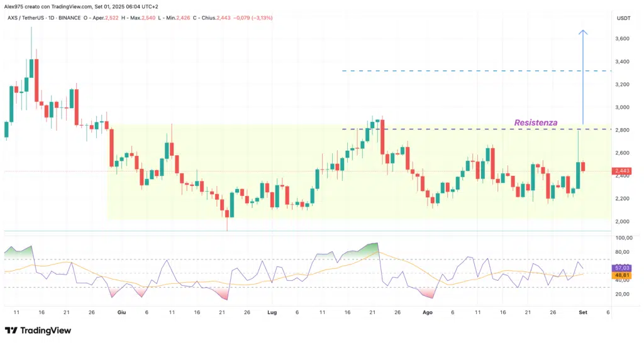Click the 100,00 label on RSI scale

click(625, 238)
